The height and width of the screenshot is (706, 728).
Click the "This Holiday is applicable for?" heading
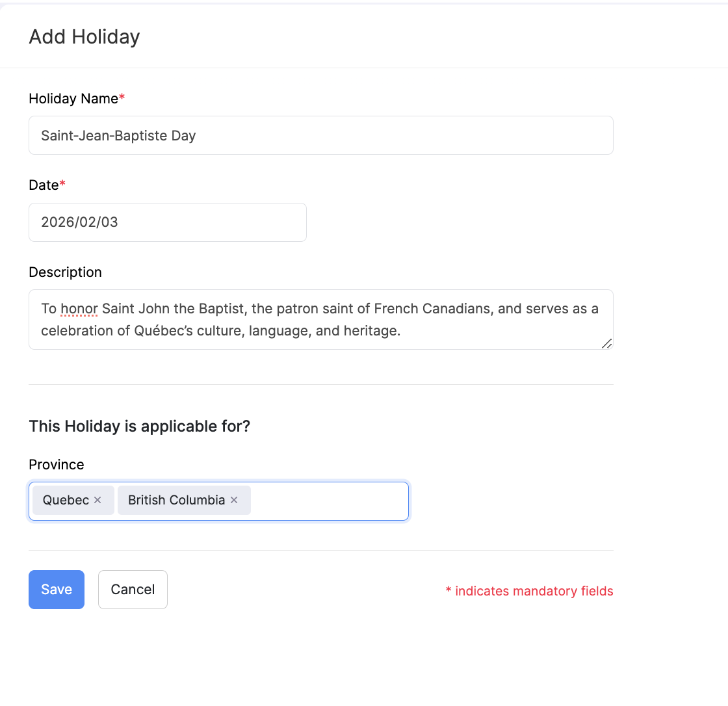coord(139,426)
